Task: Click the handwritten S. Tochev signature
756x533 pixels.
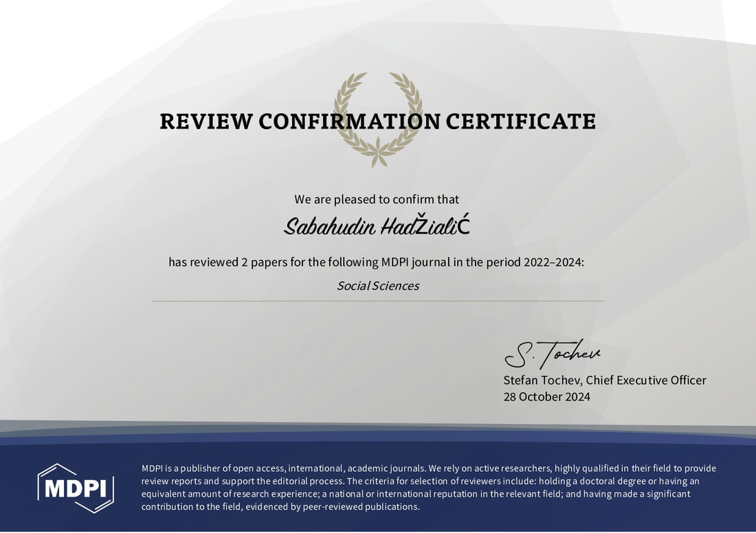Action: click(x=553, y=354)
